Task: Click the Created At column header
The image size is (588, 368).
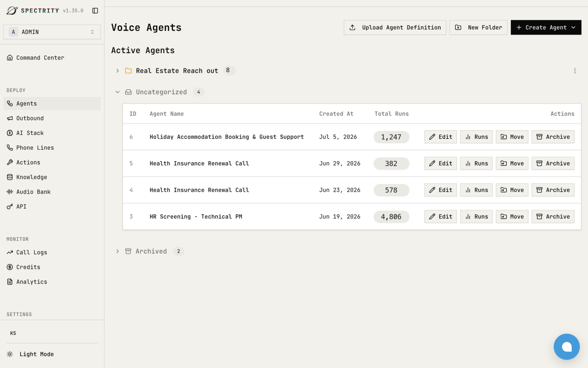Action: 336,114
